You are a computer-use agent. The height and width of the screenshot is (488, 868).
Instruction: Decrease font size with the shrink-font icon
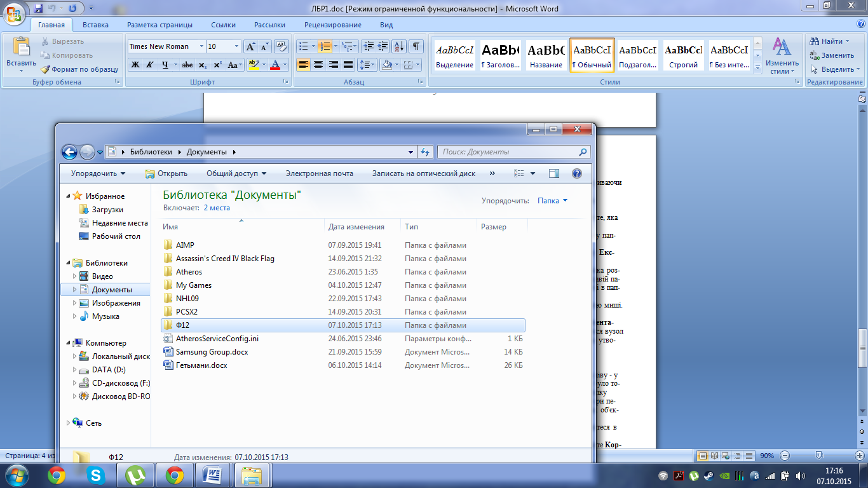[264, 46]
